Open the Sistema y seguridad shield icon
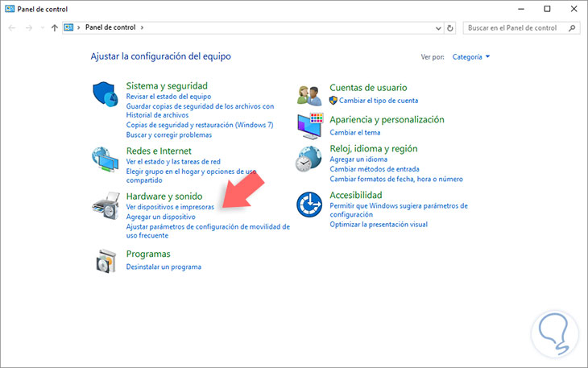 click(x=105, y=94)
